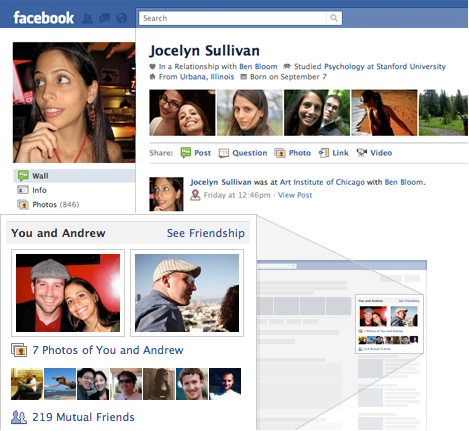
Task: Open the Psychology link
Action: pos(344,67)
